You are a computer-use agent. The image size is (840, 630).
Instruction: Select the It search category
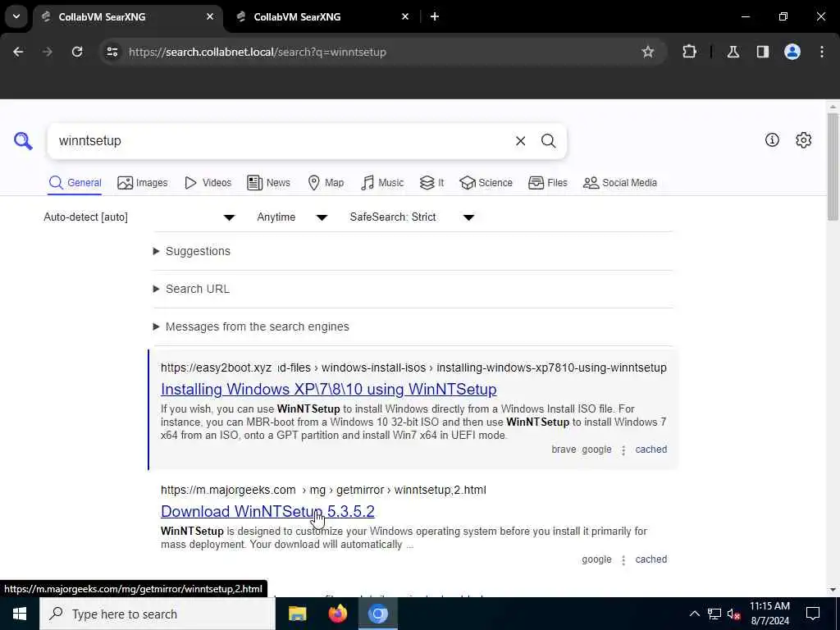click(x=431, y=183)
